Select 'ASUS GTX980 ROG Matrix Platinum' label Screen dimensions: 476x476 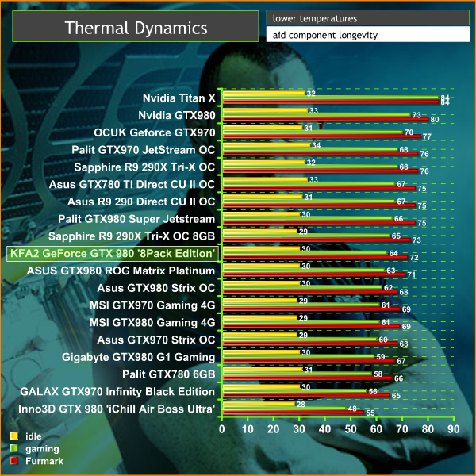tap(121, 271)
